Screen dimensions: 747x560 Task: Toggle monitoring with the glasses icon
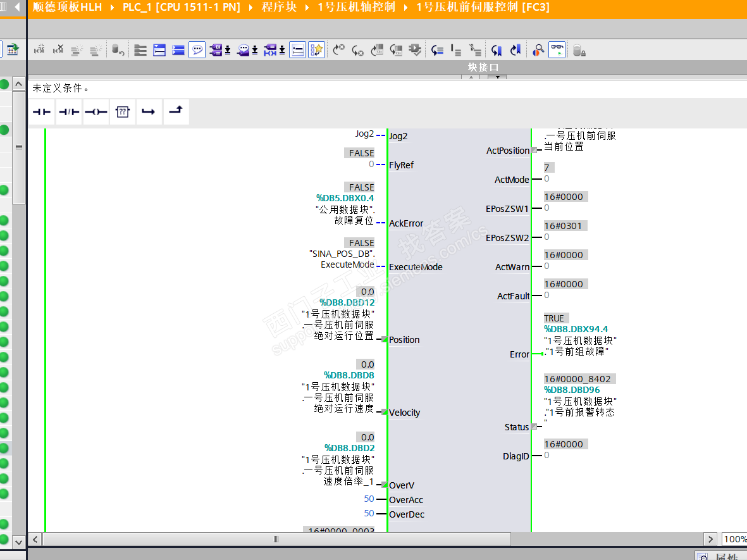point(557,49)
